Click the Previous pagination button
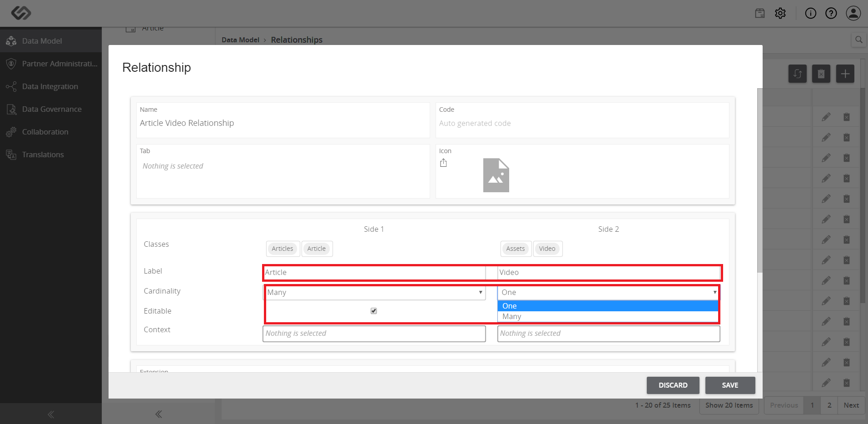 (784, 405)
